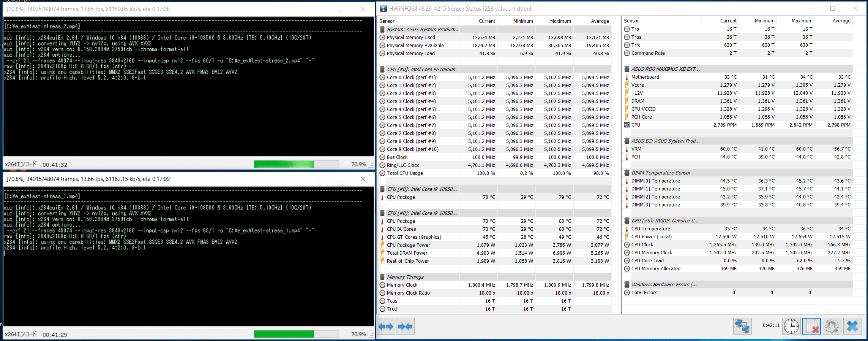Click the chip icon beside Memory Timings
This screenshot has width=868, height=341.
click(382, 277)
